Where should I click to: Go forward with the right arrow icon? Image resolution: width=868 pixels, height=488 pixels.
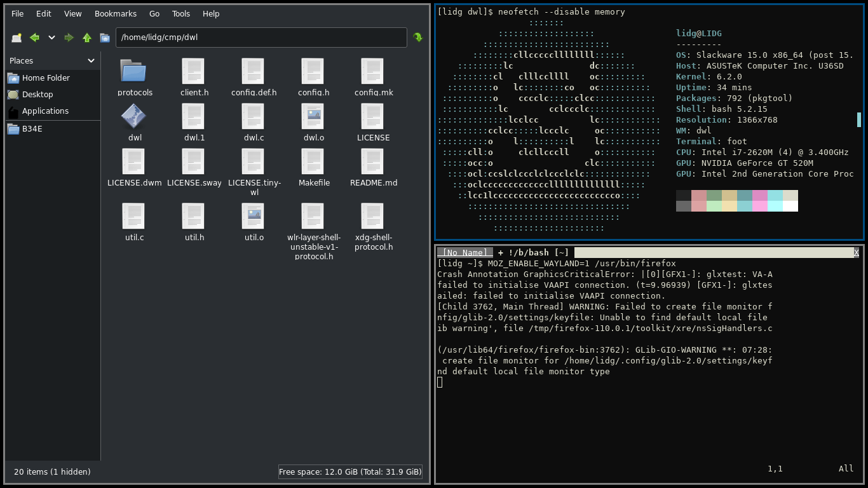pyautogui.click(x=69, y=37)
